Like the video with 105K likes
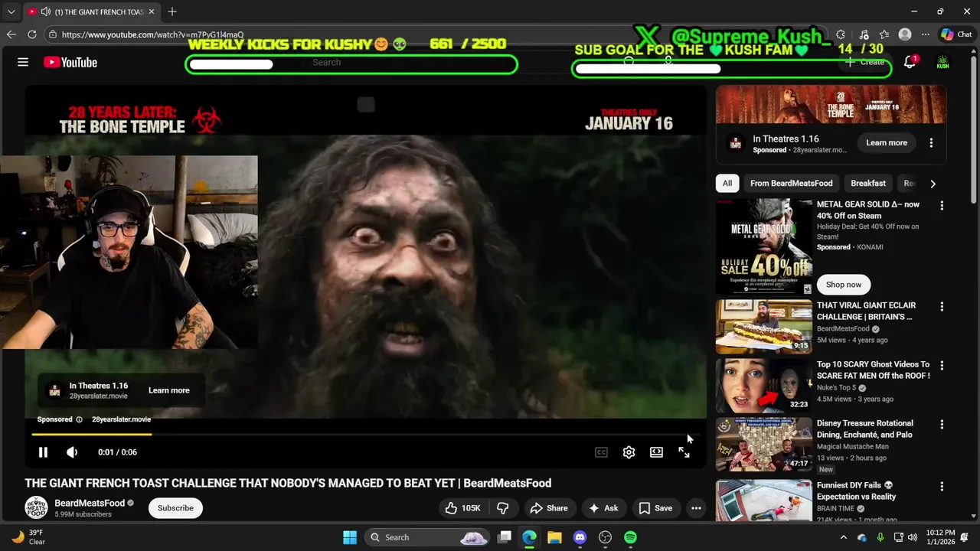 click(463, 508)
